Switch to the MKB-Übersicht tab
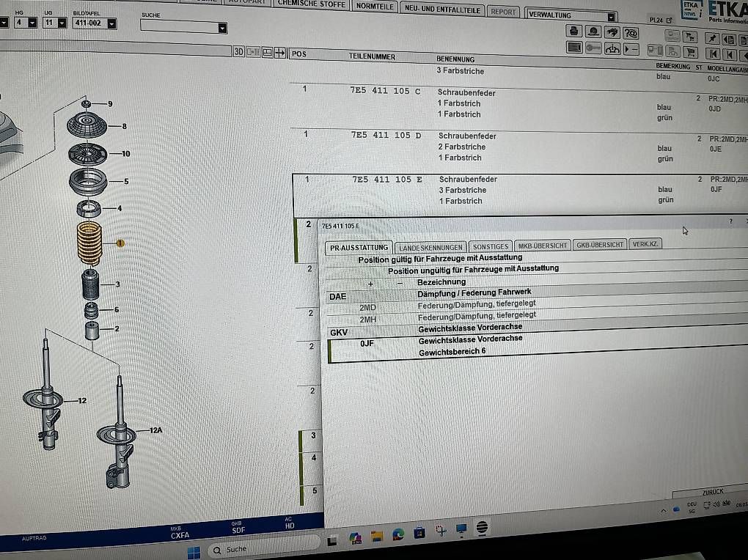The width and height of the screenshot is (748, 560). [543, 245]
